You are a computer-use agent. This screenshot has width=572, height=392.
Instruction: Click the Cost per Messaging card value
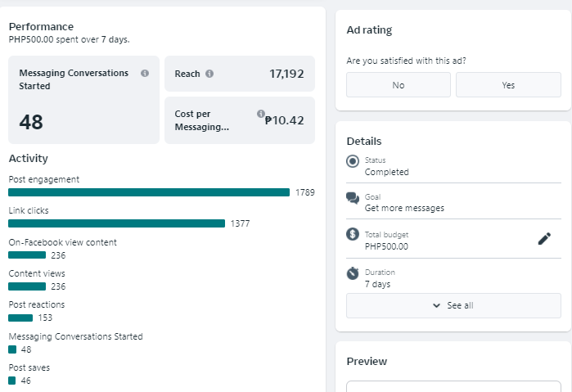[284, 120]
